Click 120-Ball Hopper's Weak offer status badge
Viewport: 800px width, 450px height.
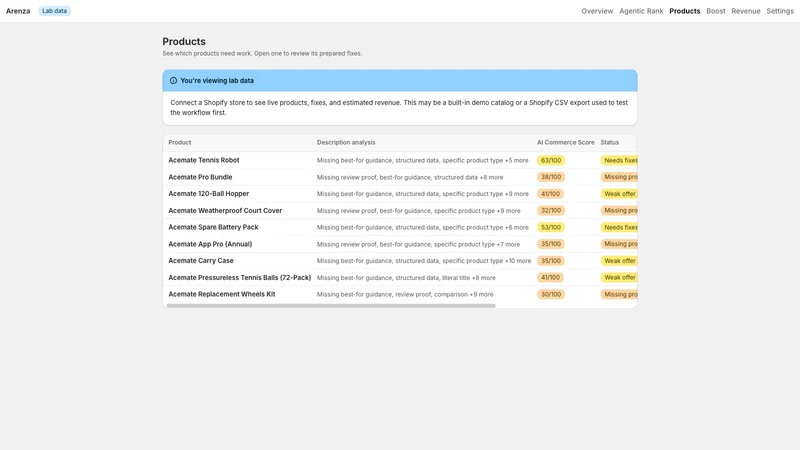[x=619, y=194]
